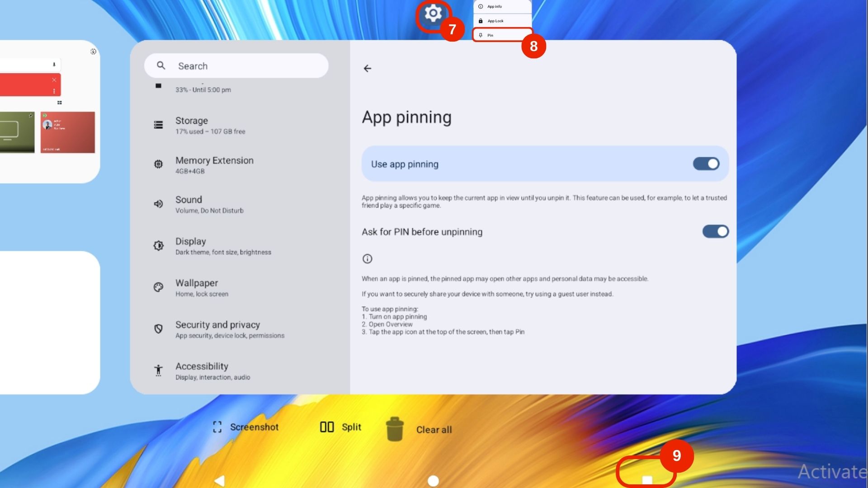
Task: Click the Search settings field
Action: coord(236,66)
